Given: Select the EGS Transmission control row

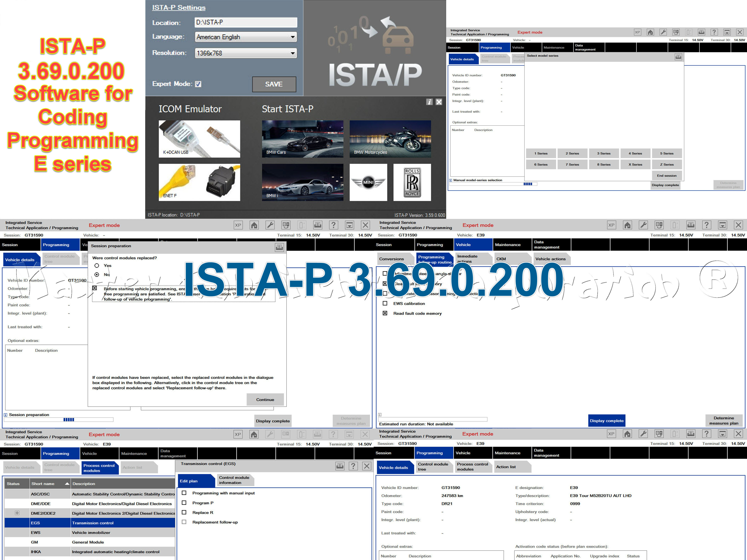Looking at the screenshot, I should 90,523.
